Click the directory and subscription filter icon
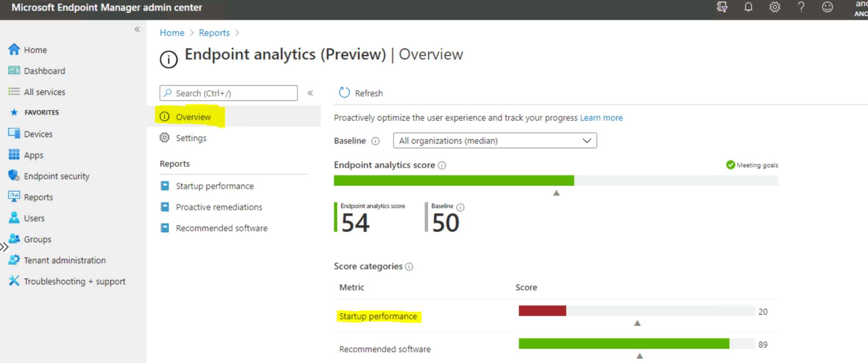The height and width of the screenshot is (363, 868). pyautogui.click(x=722, y=7)
